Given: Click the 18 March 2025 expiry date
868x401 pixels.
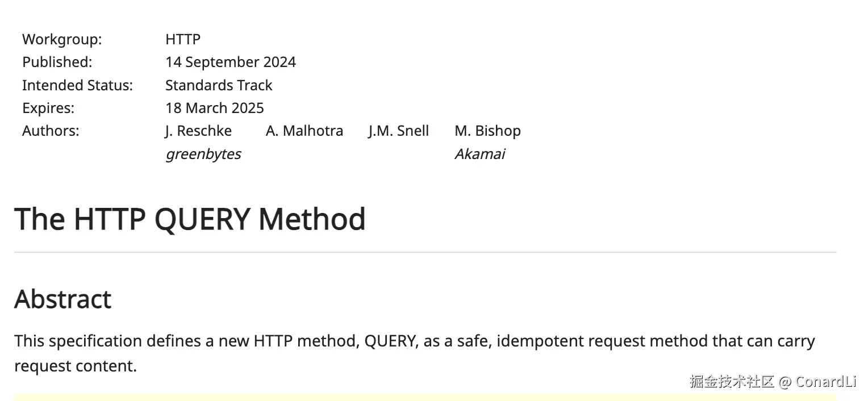Looking at the screenshot, I should (215, 108).
